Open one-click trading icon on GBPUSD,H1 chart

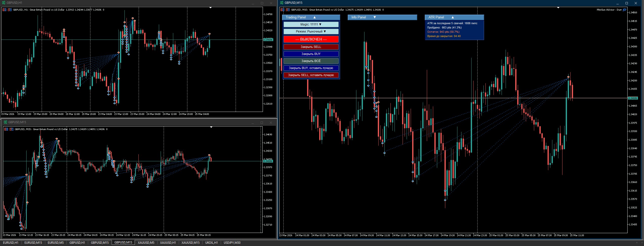(x=4, y=10)
